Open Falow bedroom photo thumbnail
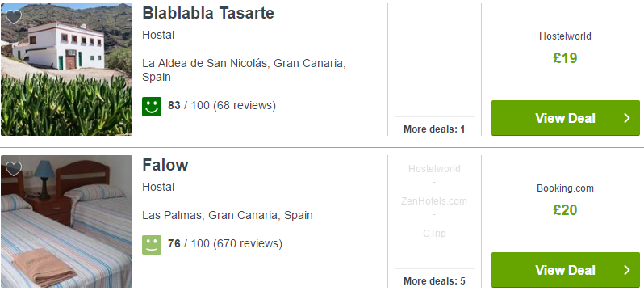The image size is (644, 291). pyautogui.click(x=66, y=221)
